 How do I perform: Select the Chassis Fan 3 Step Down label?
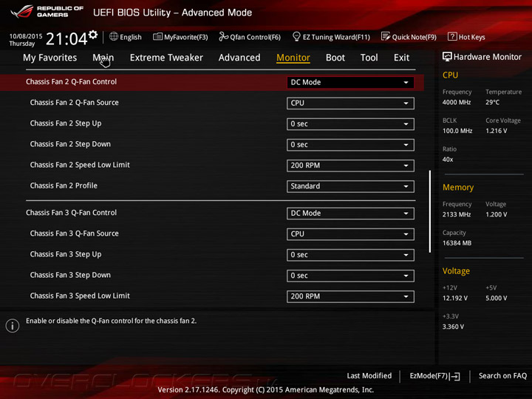pyautogui.click(x=70, y=275)
